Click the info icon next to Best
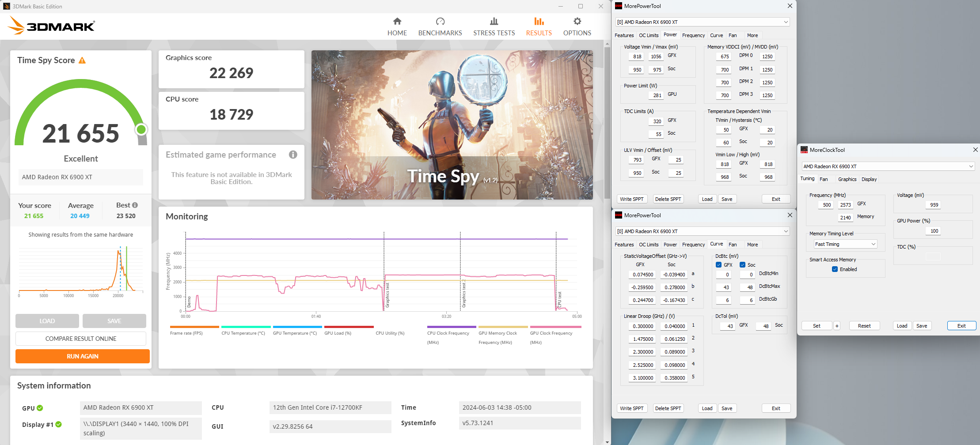 click(x=135, y=205)
